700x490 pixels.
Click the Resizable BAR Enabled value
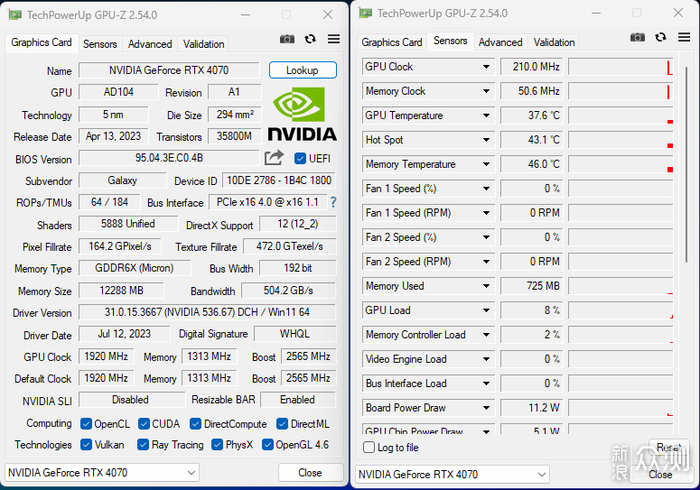click(298, 400)
